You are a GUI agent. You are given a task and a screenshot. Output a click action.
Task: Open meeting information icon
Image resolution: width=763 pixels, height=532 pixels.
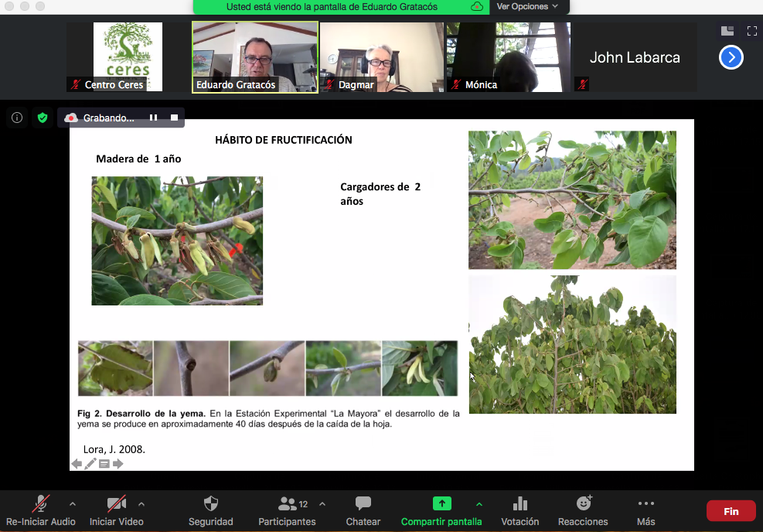17,118
